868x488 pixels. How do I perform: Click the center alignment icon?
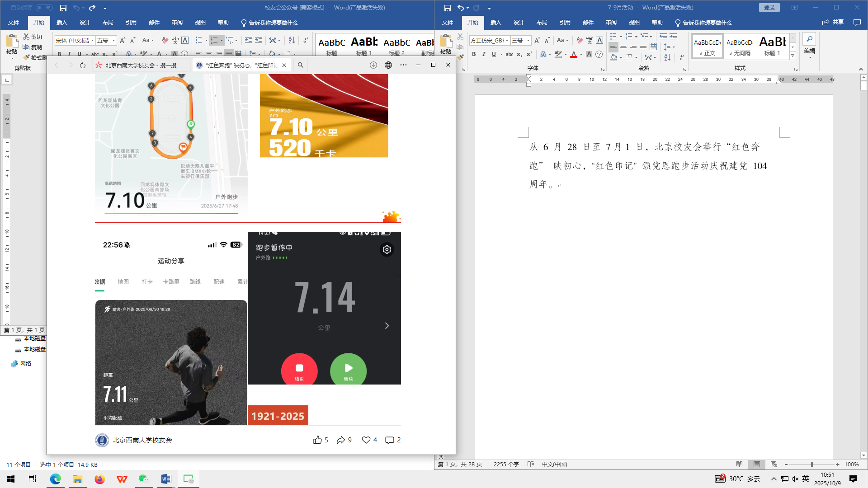[x=623, y=47]
